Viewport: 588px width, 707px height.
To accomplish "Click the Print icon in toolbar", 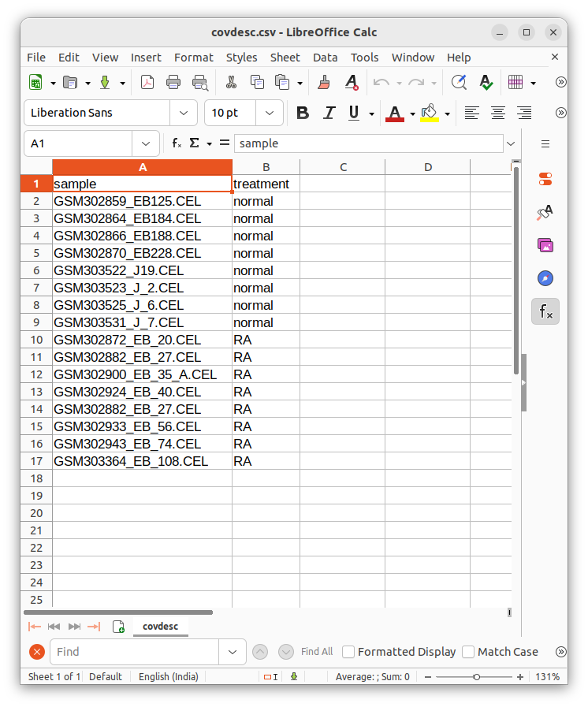I will pyautogui.click(x=173, y=83).
